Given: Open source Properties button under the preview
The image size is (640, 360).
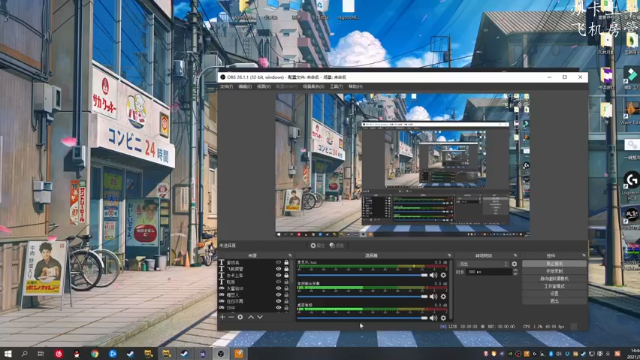Looking at the screenshot, I should pyautogui.click(x=318, y=246).
